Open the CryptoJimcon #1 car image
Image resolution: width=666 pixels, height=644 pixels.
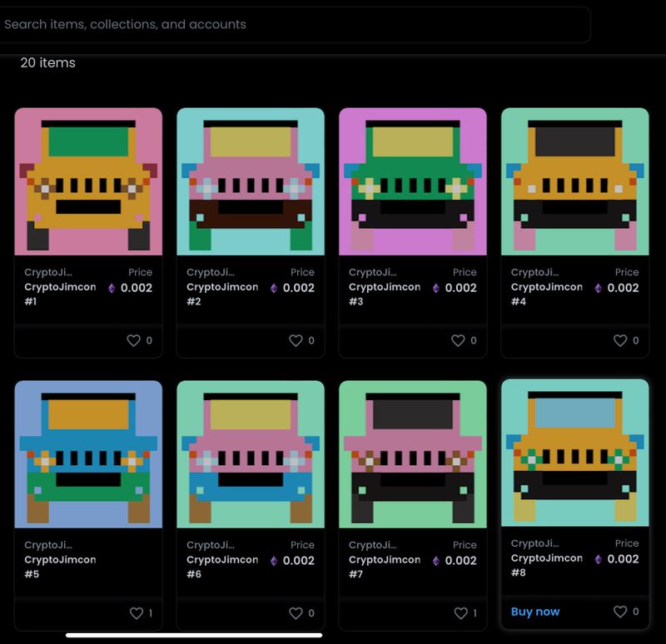(x=88, y=181)
